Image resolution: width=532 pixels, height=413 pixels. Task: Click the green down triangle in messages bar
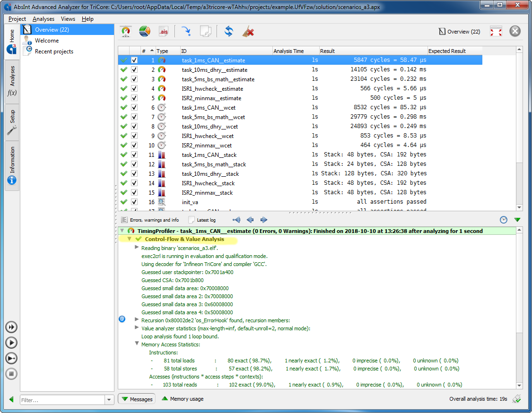pyautogui.click(x=517, y=220)
